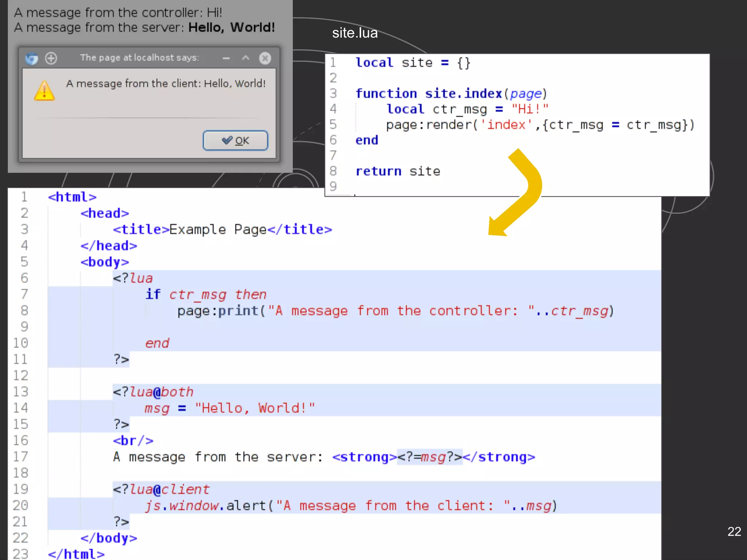The image size is (747, 560).
Task: Click the Chromium browser icon in dialog titlebar
Action: (32, 58)
